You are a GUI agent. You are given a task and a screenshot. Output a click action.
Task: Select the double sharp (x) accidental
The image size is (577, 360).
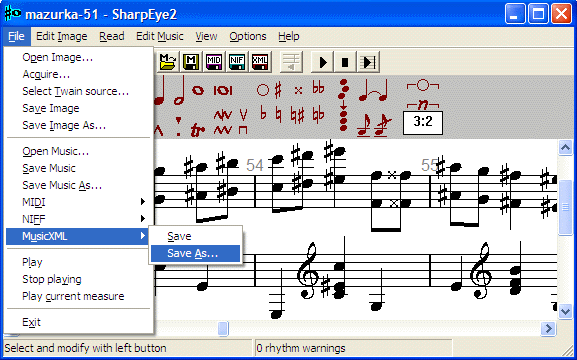click(298, 90)
